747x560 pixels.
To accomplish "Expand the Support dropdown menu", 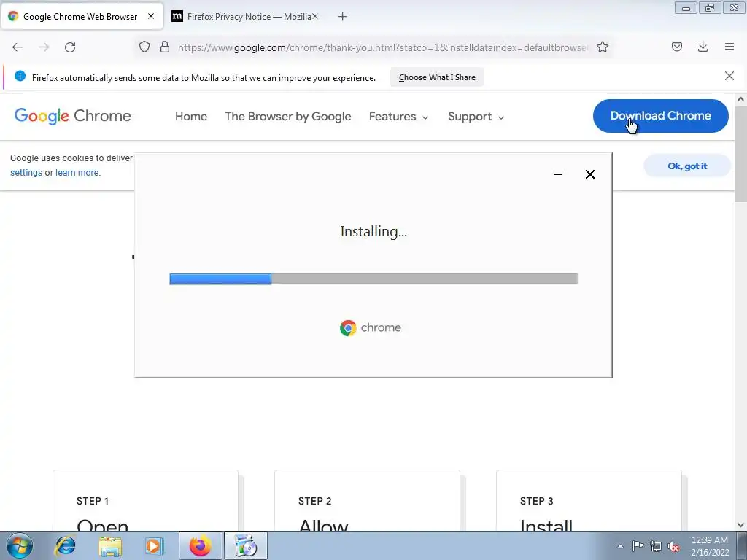I will (476, 116).
